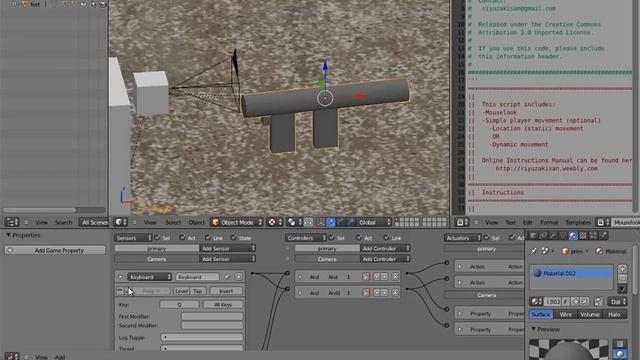Screen dimensions: 640x360
Task: Open the outliner editor type icon
Action: tap(12, 222)
